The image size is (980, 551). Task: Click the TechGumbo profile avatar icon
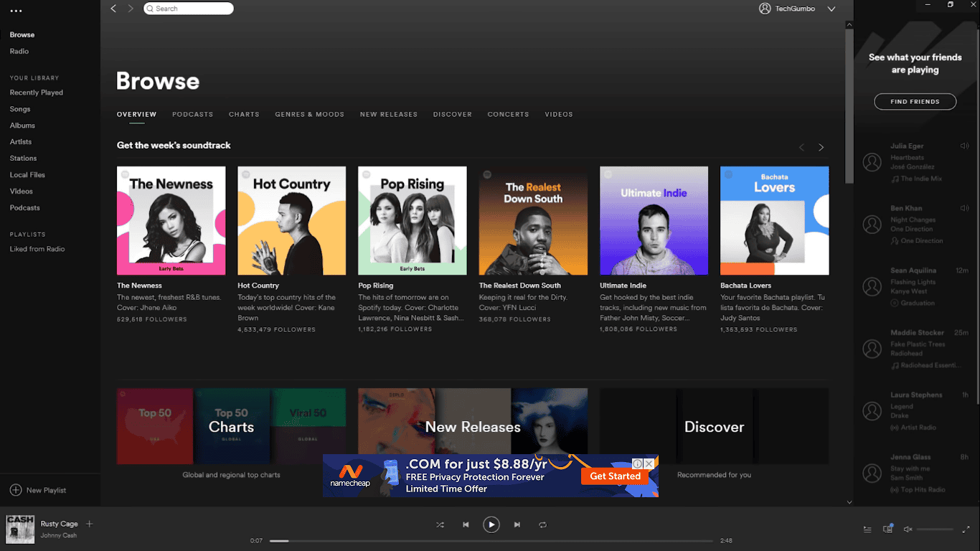(765, 9)
